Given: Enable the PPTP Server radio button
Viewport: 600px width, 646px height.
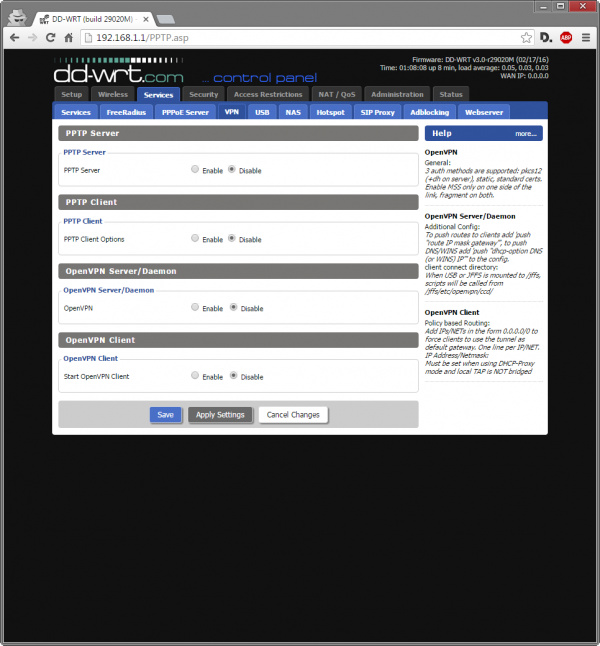Looking at the screenshot, I should [x=195, y=169].
